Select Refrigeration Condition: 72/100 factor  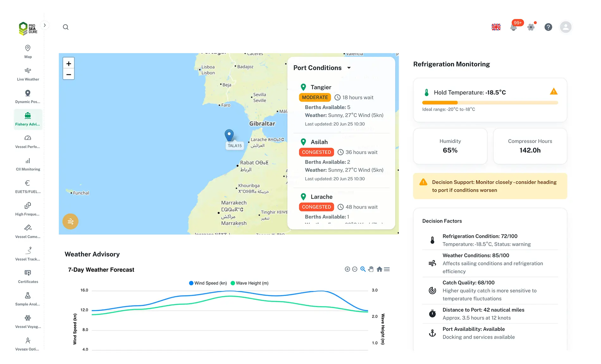click(490, 240)
